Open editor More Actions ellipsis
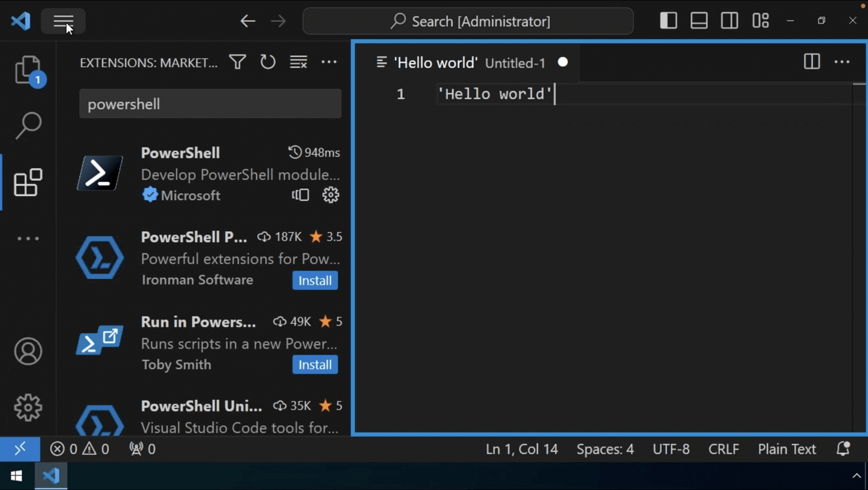The height and width of the screenshot is (490, 868). (x=842, y=62)
